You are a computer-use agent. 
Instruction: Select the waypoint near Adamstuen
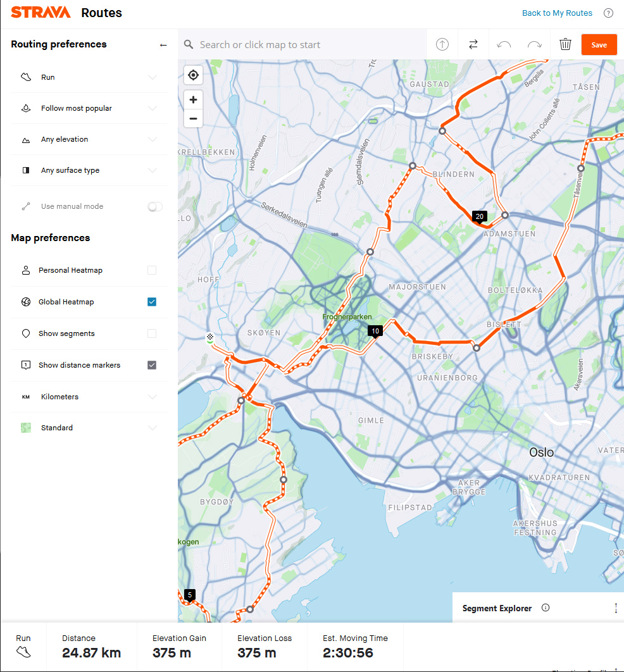tap(505, 215)
